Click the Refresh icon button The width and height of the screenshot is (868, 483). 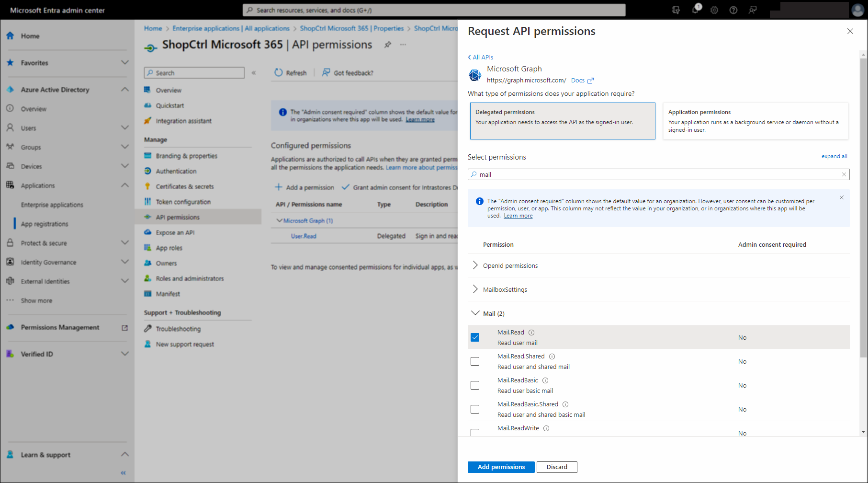[x=279, y=72]
